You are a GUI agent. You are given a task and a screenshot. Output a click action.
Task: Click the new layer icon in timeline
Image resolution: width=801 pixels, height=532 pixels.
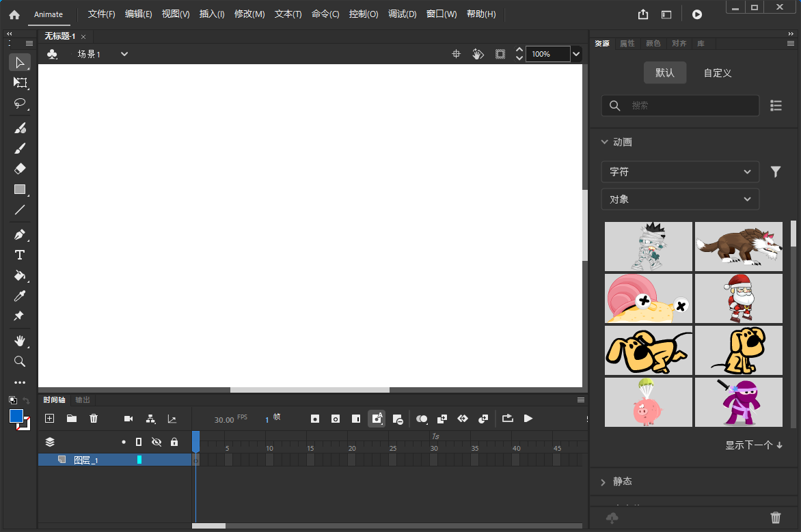click(49, 419)
